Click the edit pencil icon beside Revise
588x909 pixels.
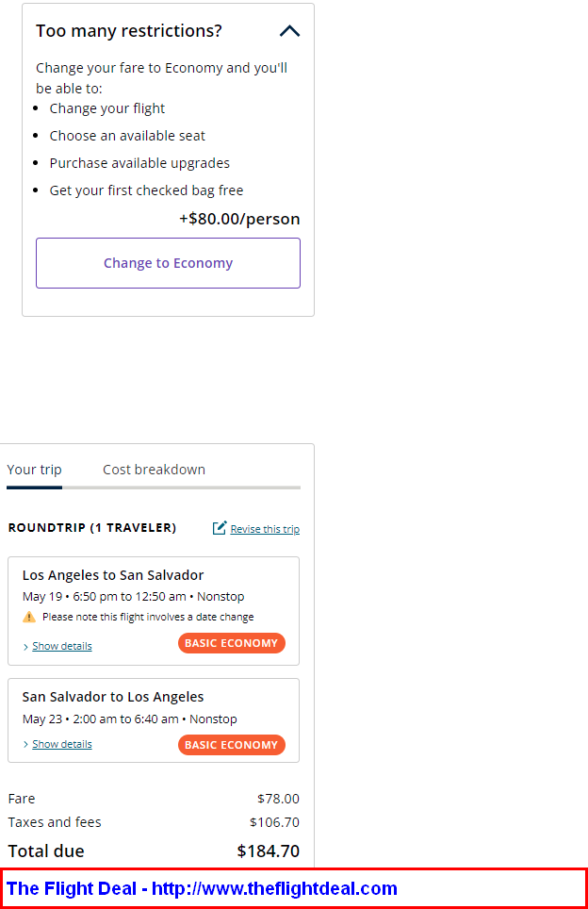[219, 527]
